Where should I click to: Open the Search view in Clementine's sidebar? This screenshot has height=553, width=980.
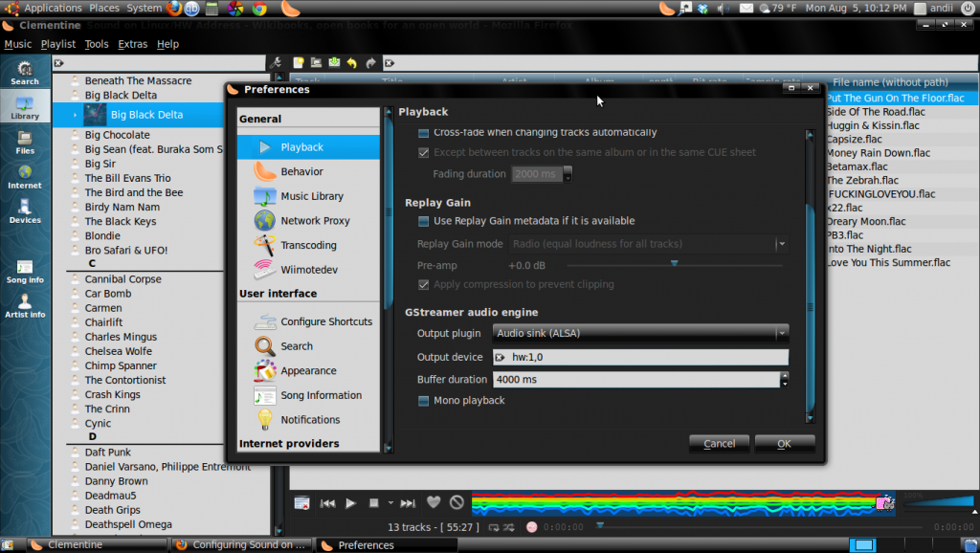(25, 73)
